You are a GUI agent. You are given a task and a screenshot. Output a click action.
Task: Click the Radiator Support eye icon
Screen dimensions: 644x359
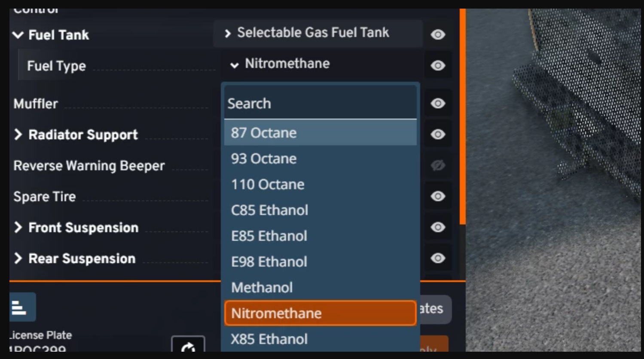tap(438, 134)
